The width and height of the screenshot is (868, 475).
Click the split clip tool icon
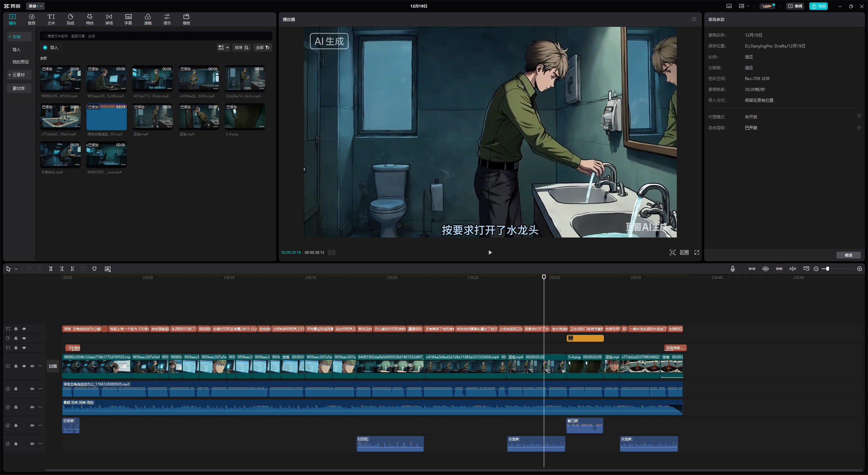[51, 269]
